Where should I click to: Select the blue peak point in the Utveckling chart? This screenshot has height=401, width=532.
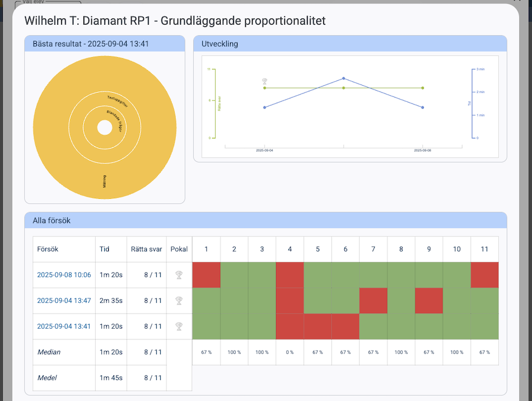coord(343,78)
